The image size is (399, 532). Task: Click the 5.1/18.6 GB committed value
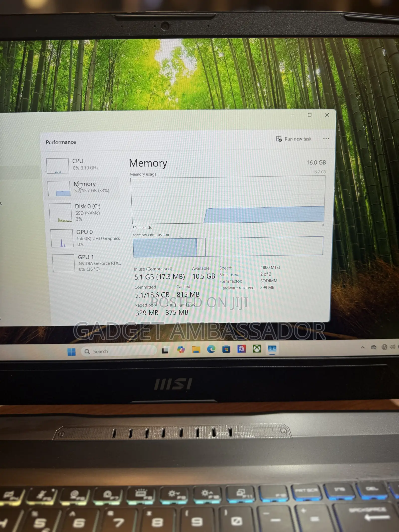[152, 295]
